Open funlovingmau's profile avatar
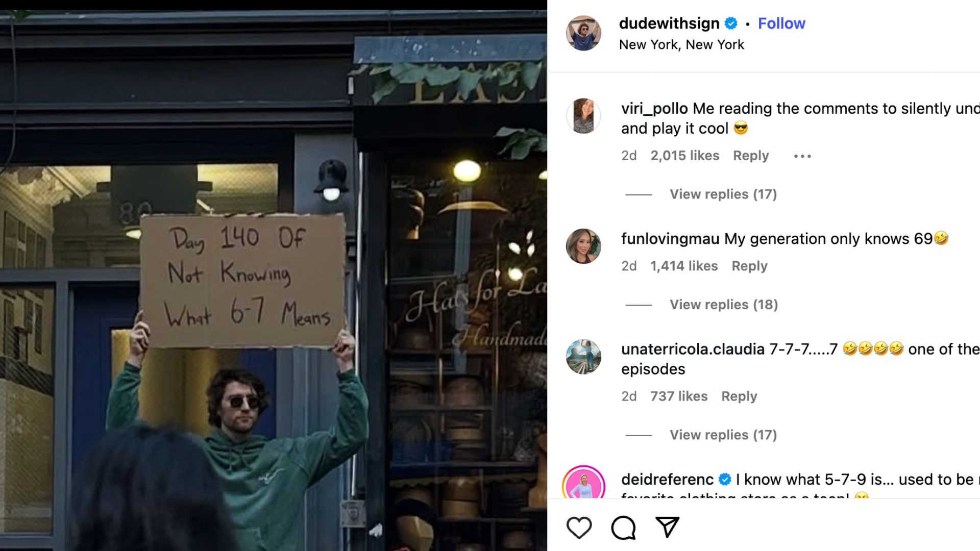The height and width of the screenshot is (551, 980). [x=583, y=246]
